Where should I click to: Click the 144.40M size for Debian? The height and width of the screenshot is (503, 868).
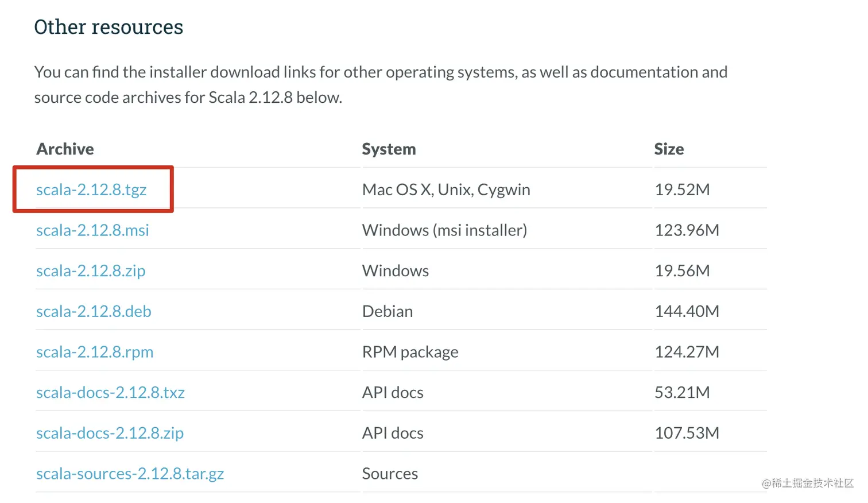pos(687,311)
